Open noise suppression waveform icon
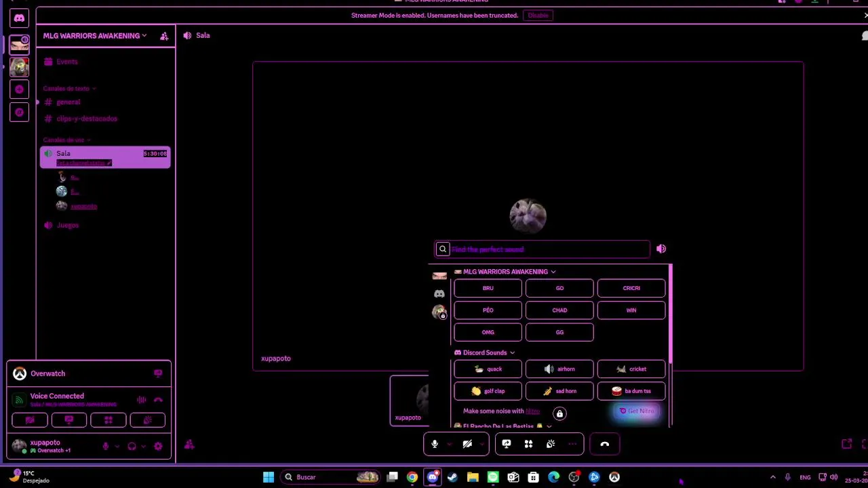Image resolution: width=868 pixels, height=488 pixels. click(141, 401)
